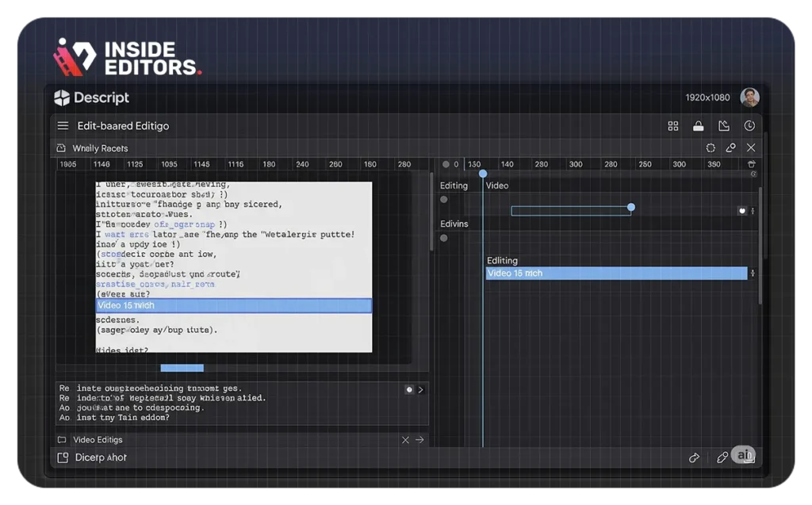Open the hamburger menu beside Edit-baared Editigo
The image size is (812, 505).
tap(63, 126)
